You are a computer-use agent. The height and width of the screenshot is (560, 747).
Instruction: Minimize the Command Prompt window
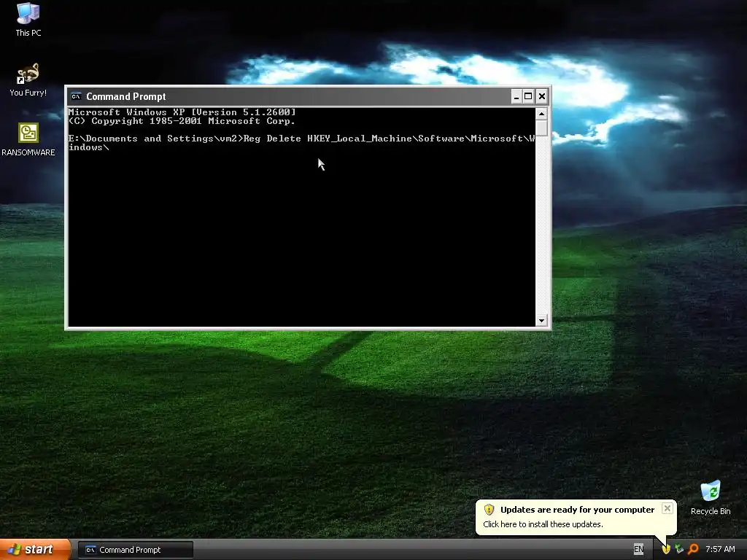click(x=516, y=97)
